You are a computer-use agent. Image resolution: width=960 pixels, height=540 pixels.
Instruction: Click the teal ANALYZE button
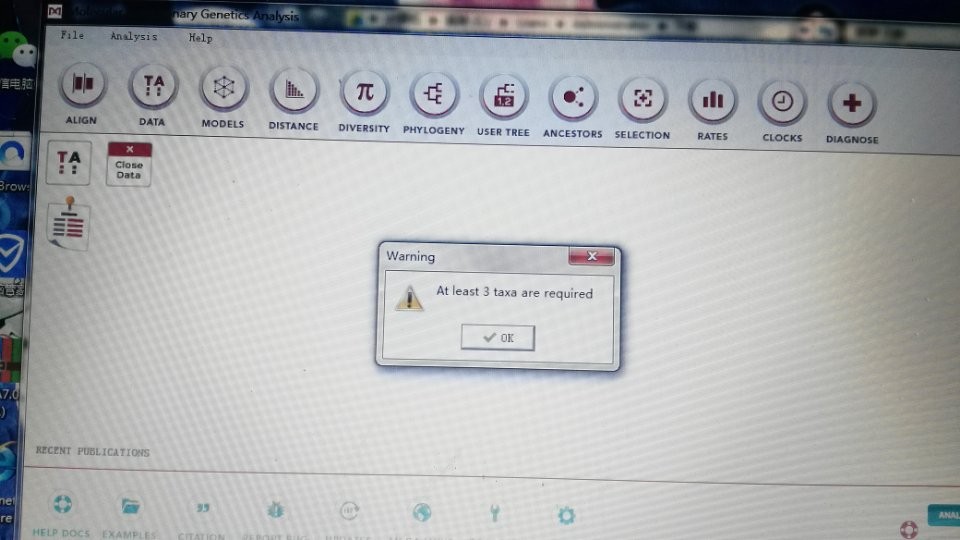coord(944,515)
